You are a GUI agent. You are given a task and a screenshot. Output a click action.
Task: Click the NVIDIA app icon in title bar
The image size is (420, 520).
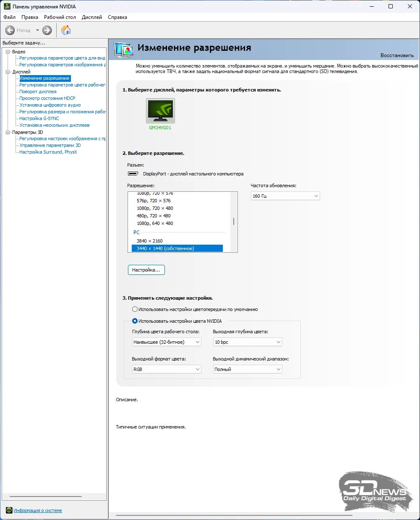coord(6,6)
